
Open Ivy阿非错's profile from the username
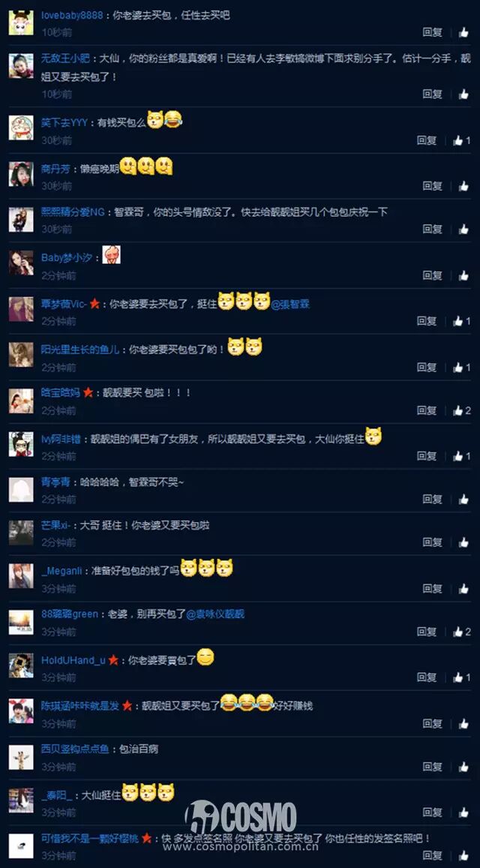(61, 438)
